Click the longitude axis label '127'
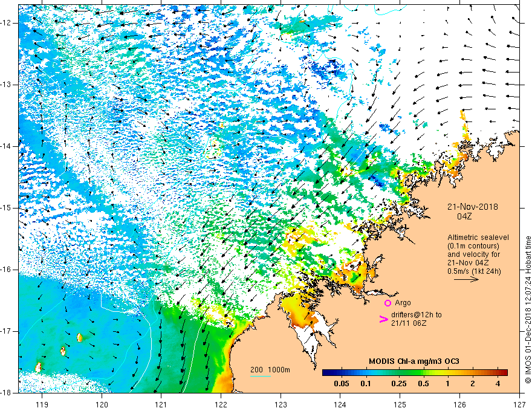This screenshot has height=411, width=532. 519,404
